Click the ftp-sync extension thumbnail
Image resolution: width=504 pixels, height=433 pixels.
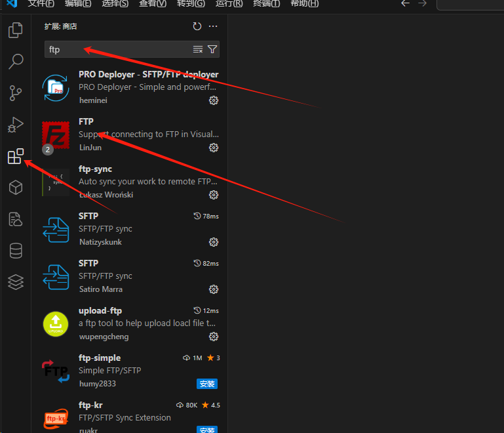click(x=56, y=182)
